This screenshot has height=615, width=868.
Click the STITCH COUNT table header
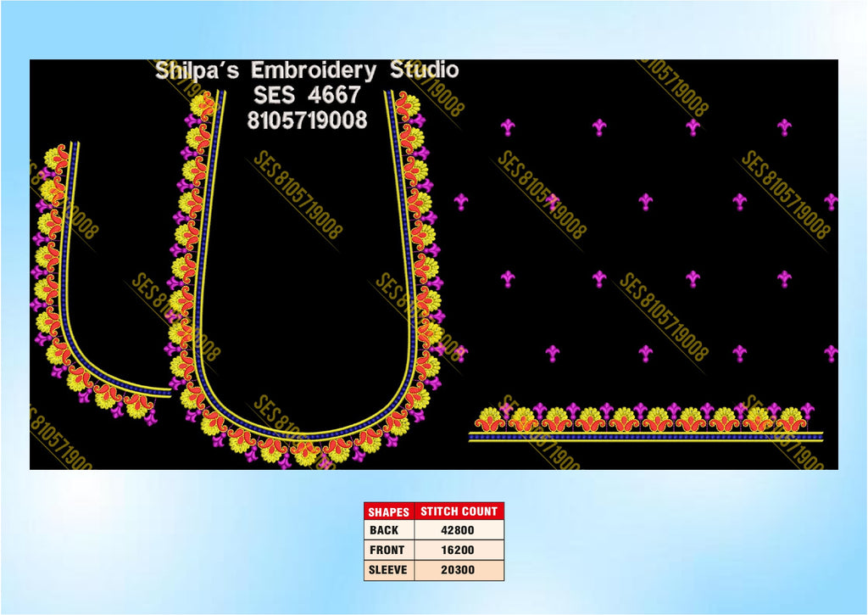coord(459,512)
